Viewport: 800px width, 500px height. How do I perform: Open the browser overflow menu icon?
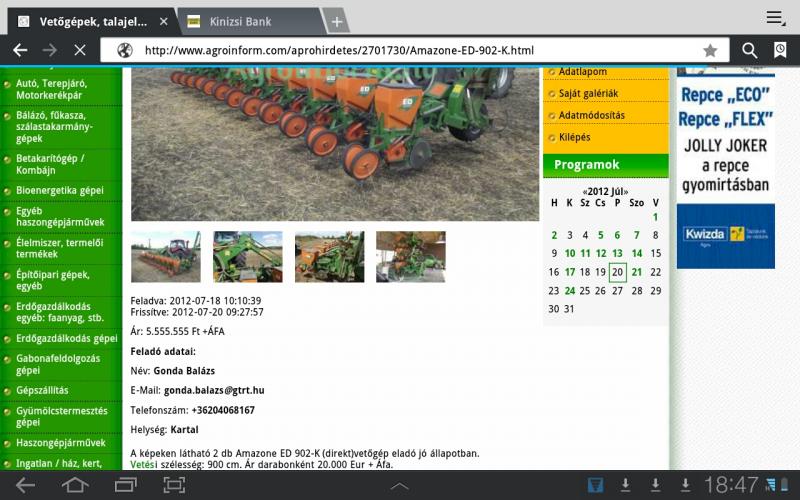(x=776, y=18)
